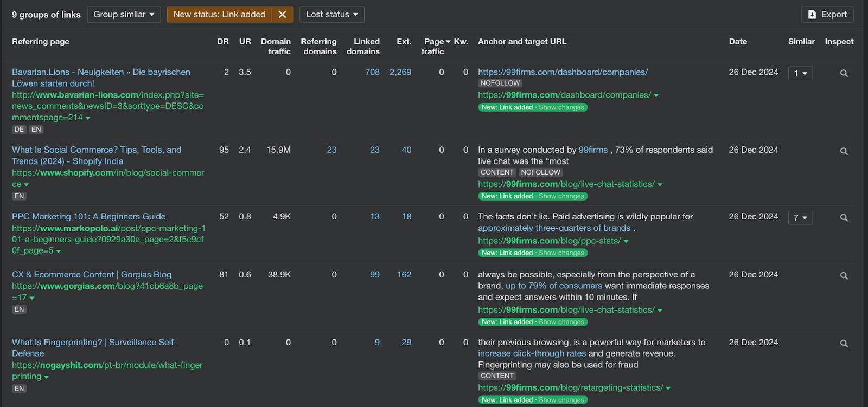The width and height of the screenshot is (868, 407).
Task: Sort by Referring domains column
Action: (x=318, y=46)
